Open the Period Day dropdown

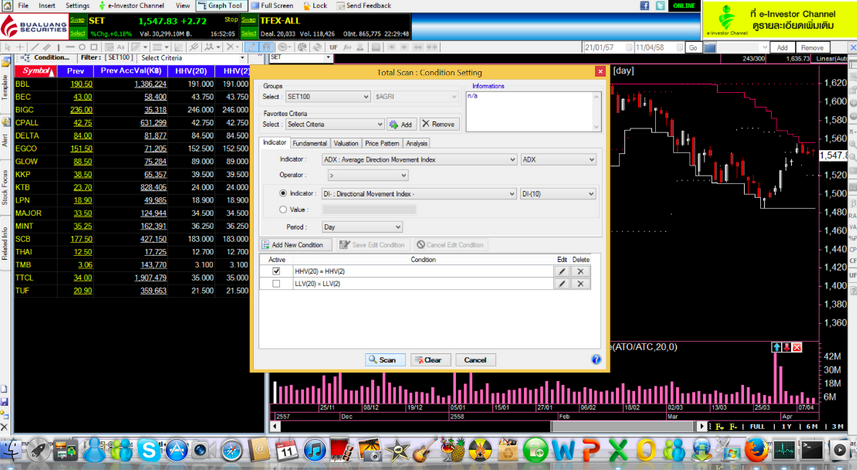tap(362, 227)
